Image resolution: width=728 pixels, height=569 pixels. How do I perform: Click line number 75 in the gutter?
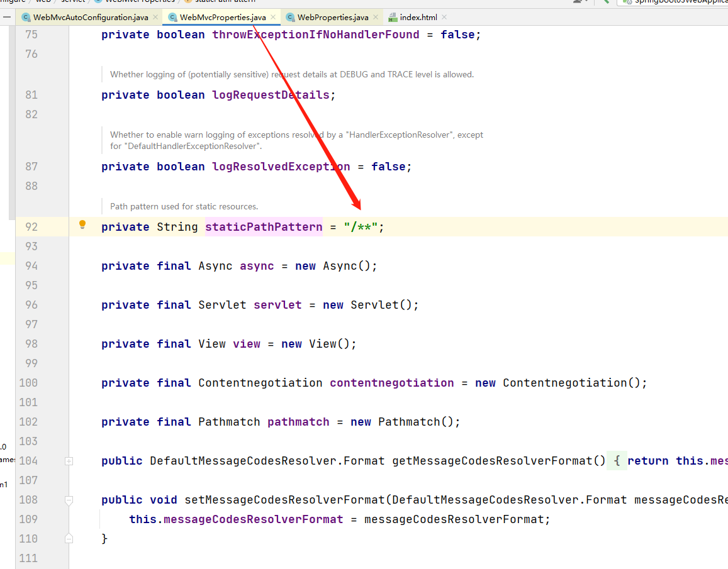pyautogui.click(x=31, y=35)
